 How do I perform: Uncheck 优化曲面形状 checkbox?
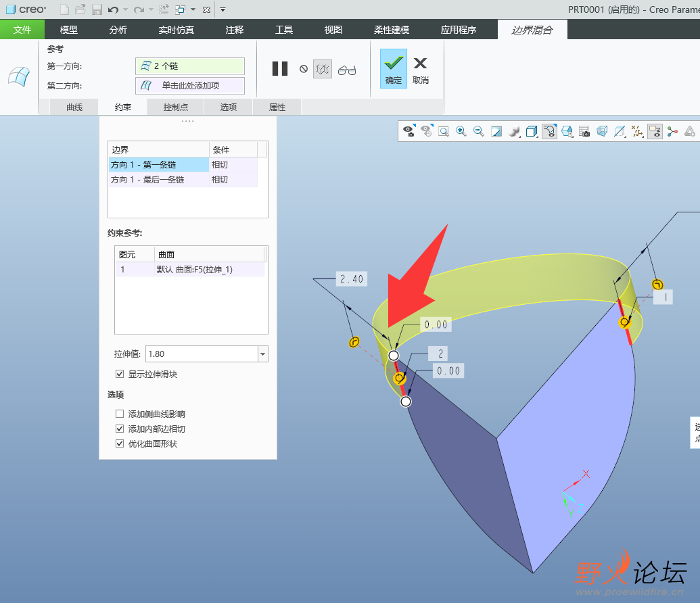pos(120,443)
